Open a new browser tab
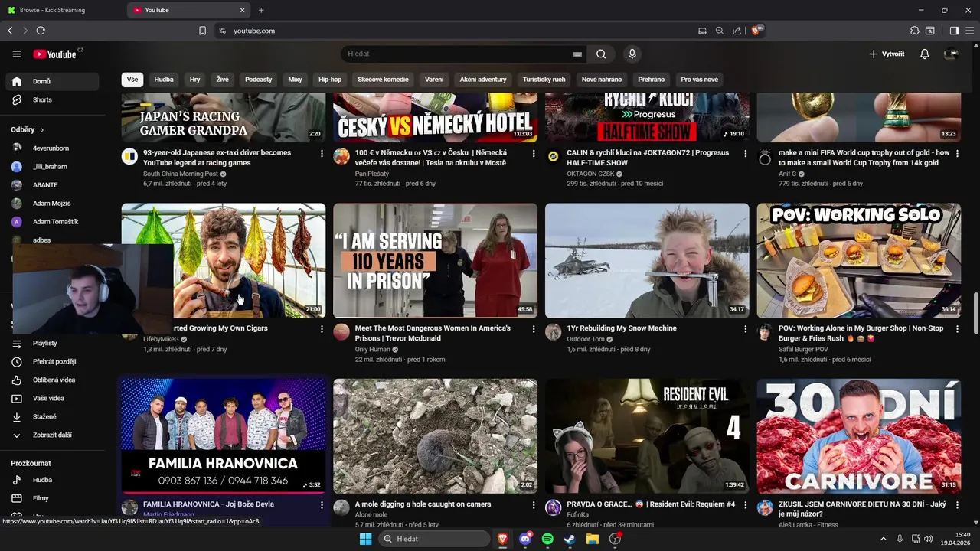The width and height of the screenshot is (980, 551). pyautogui.click(x=261, y=10)
